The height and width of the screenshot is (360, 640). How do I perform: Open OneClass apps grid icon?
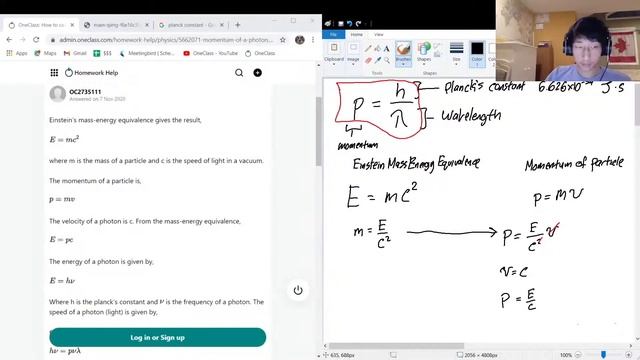[x=54, y=73]
